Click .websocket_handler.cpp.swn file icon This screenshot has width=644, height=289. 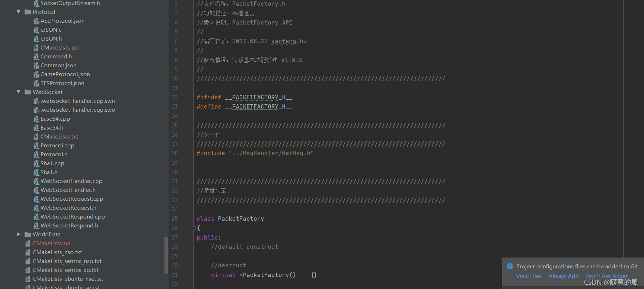click(x=36, y=101)
